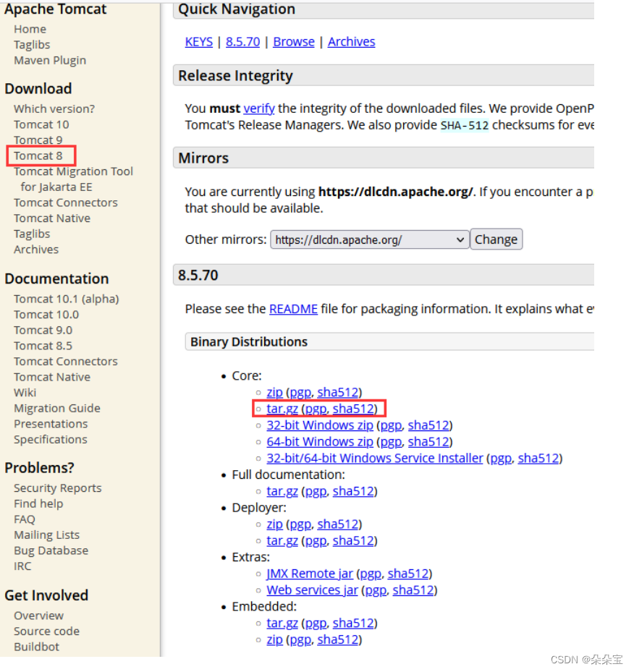This screenshot has height=672, width=634.
Task: Go to Home in sidebar
Action: (30, 29)
